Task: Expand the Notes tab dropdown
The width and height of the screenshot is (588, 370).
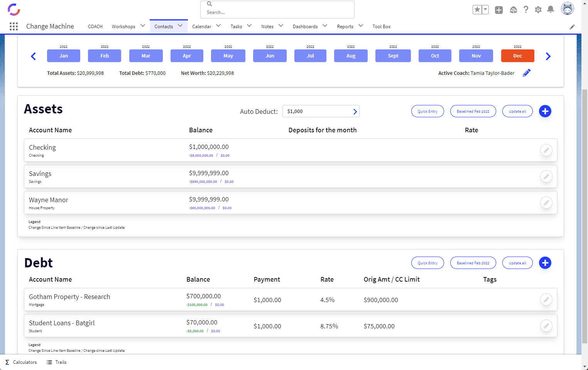Action: coord(281,26)
